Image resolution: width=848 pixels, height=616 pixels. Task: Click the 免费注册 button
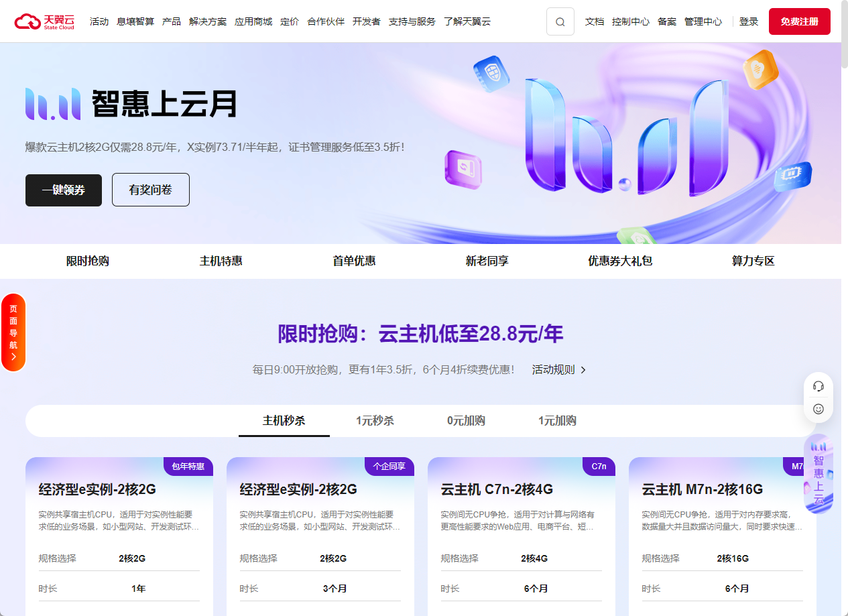799,21
